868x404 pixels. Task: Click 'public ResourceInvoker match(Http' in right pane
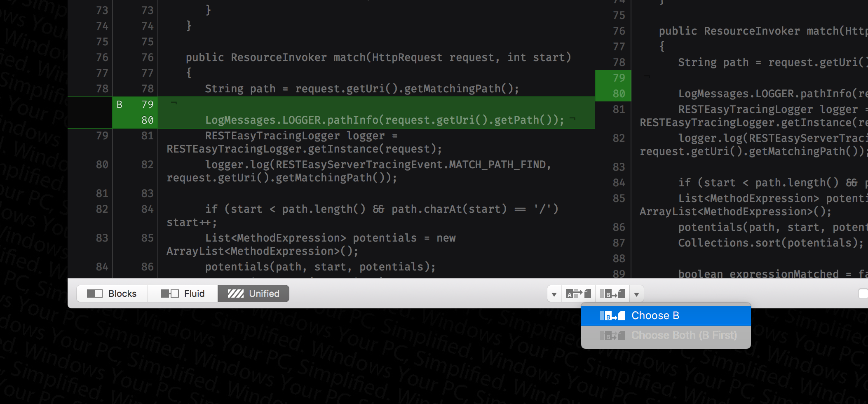[x=763, y=31]
